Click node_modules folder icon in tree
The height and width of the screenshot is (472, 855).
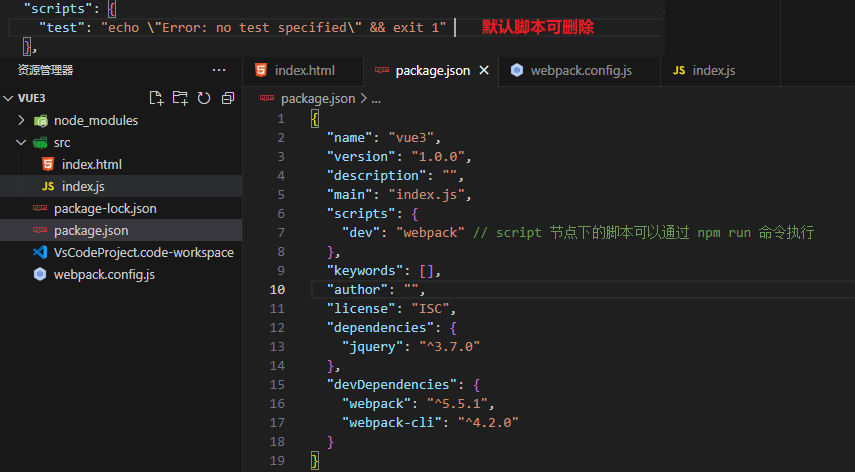coord(40,120)
